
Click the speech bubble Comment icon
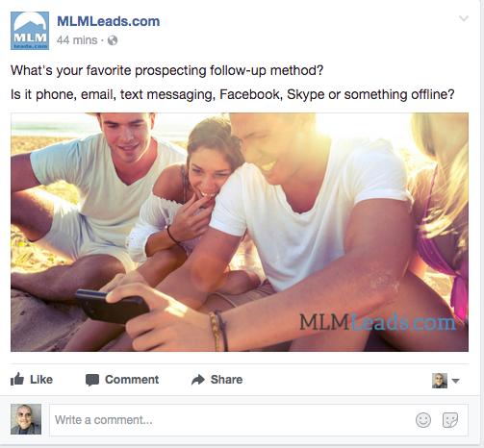(x=92, y=380)
